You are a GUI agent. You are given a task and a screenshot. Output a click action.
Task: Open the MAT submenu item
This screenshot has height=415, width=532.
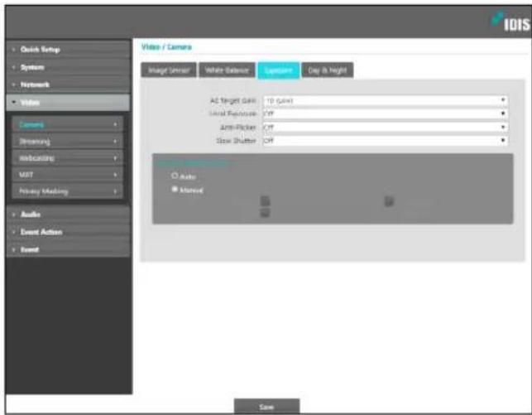pyautogui.click(x=68, y=175)
